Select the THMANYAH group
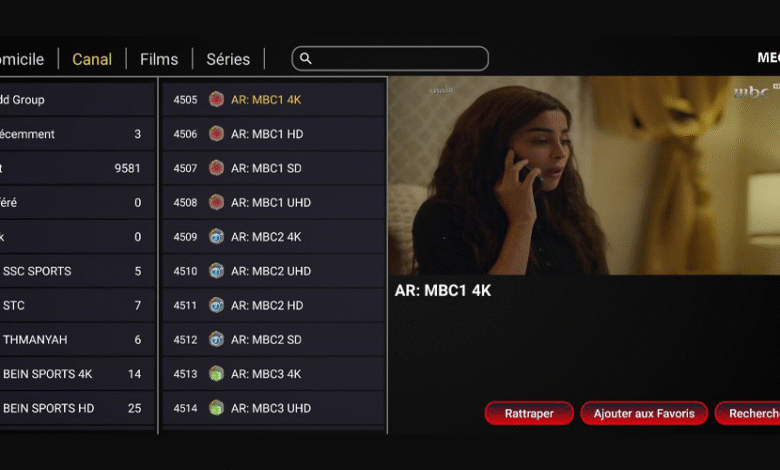Screen dimensions: 780x470 (x=77, y=340)
